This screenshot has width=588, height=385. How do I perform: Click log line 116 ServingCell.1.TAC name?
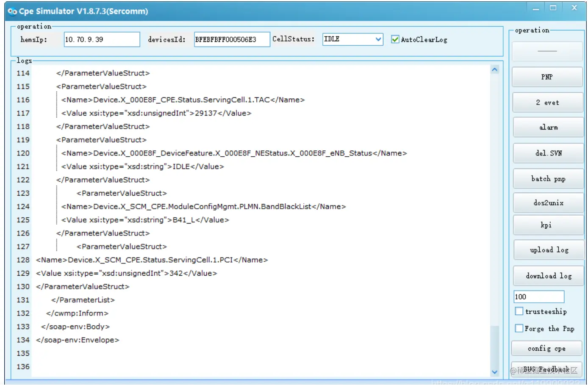(183, 100)
